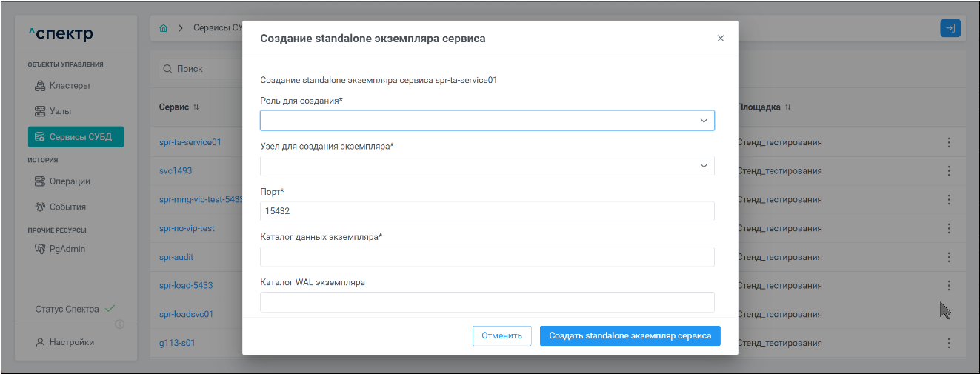Sort by Площадка column

tap(788, 107)
